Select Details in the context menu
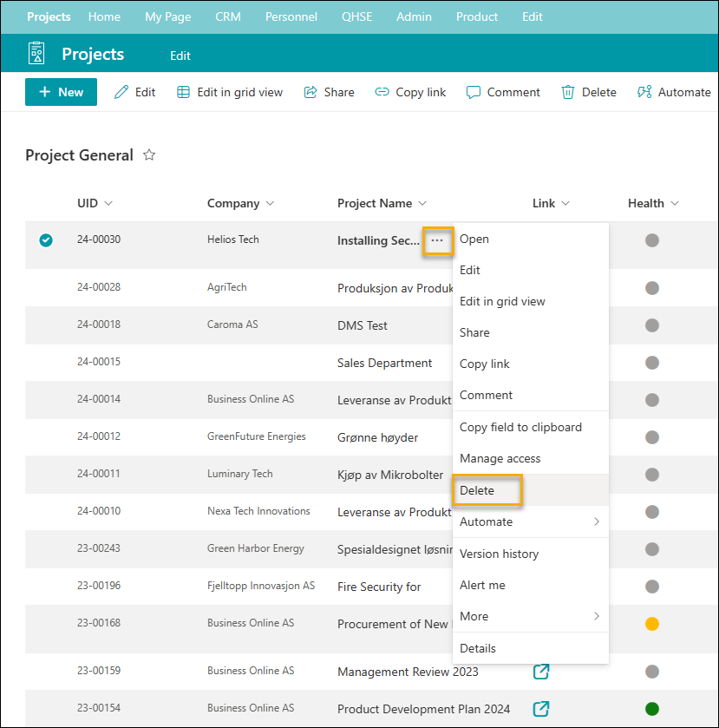Image resolution: width=719 pixels, height=728 pixels. 531,648
